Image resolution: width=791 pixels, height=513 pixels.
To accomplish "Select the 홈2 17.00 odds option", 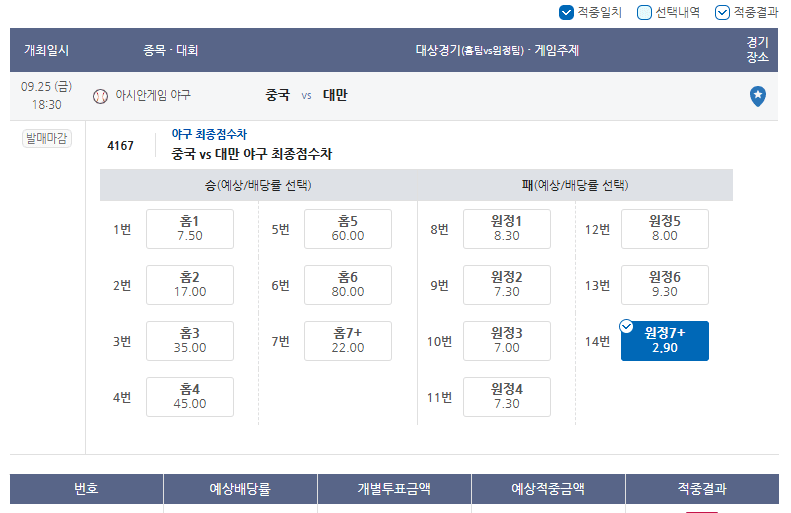I will (190, 285).
